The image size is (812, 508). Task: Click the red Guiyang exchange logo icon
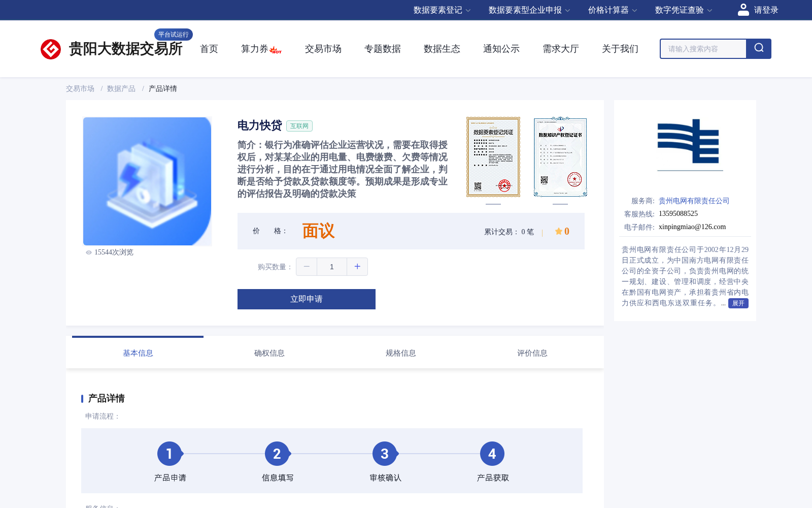coord(51,49)
